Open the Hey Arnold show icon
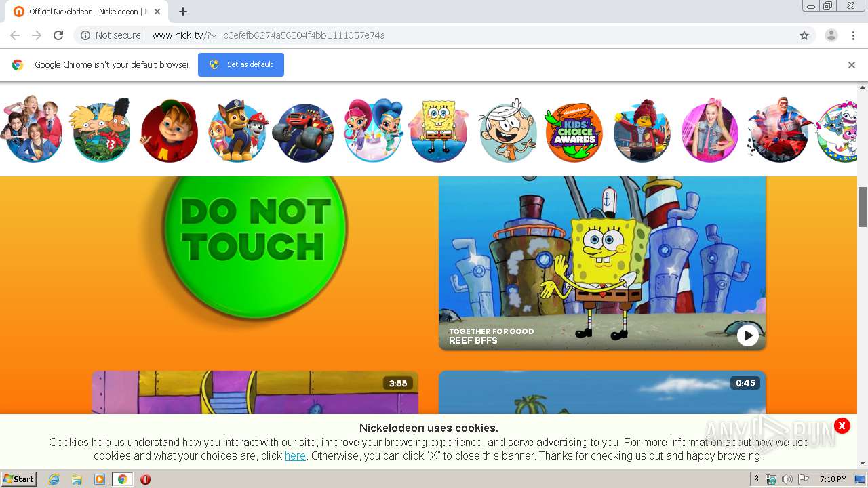Viewport: 868px width, 488px height. [100, 130]
